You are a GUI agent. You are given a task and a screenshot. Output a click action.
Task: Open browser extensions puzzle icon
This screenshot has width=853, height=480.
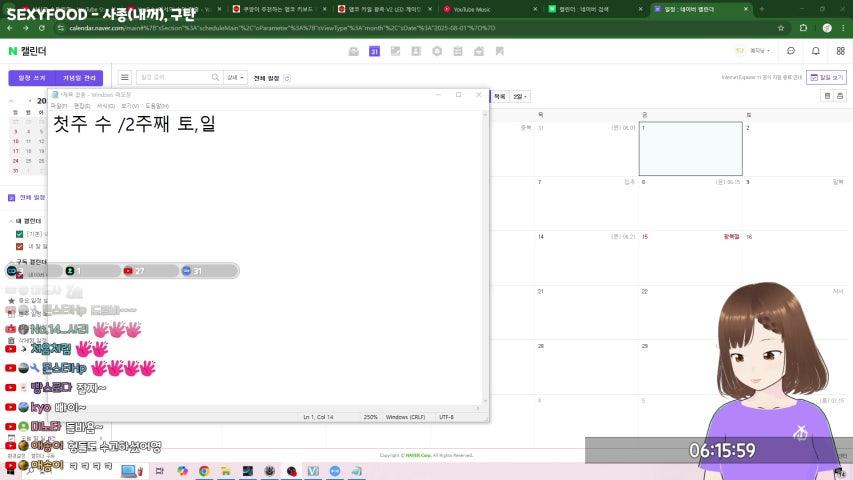coord(803,28)
